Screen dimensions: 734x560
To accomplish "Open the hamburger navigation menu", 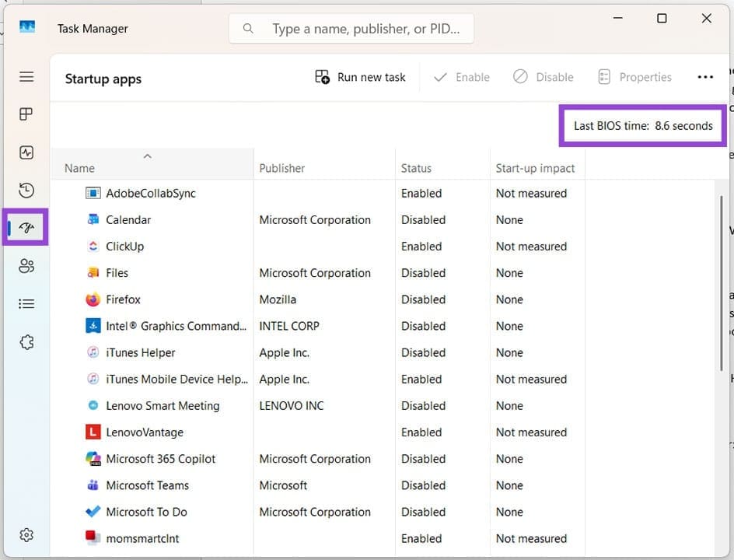I will (x=26, y=76).
